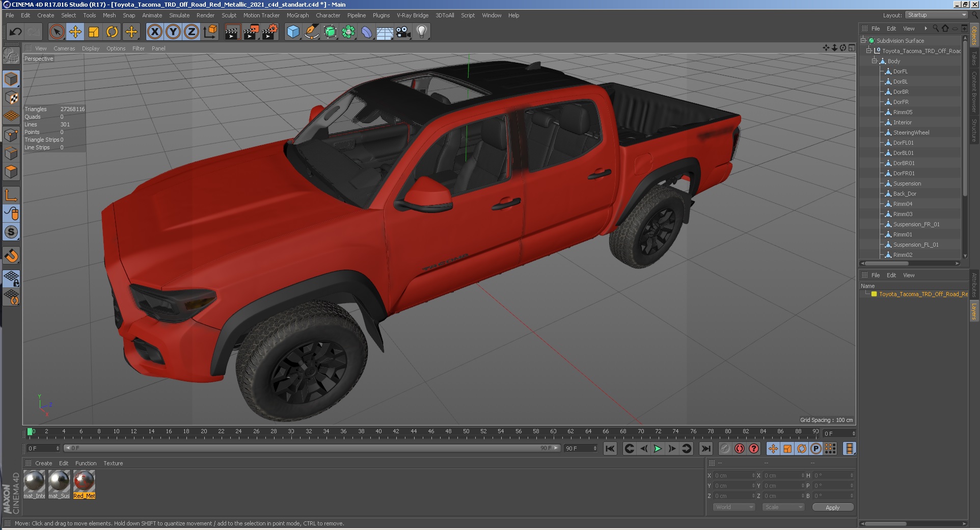
Task: Open the vertical Structure tab
Action: [974, 130]
